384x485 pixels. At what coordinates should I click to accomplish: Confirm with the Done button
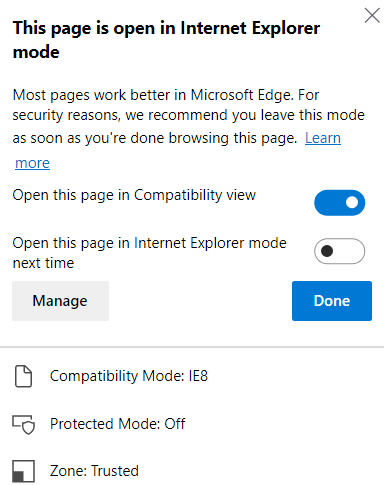(332, 301)
